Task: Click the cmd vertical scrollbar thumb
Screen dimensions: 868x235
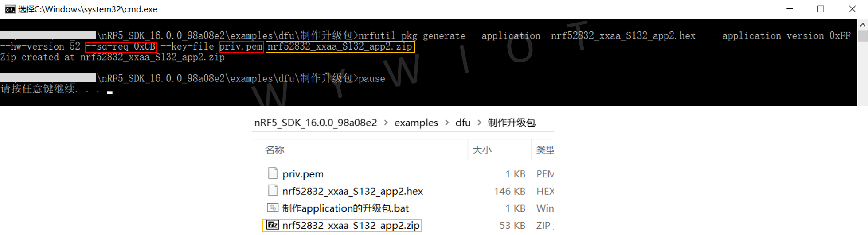Action: [x=862, y=36]
